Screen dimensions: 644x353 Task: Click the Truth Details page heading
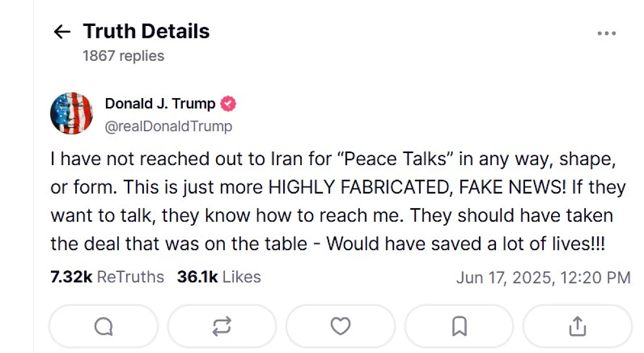[x=146, y=32]
